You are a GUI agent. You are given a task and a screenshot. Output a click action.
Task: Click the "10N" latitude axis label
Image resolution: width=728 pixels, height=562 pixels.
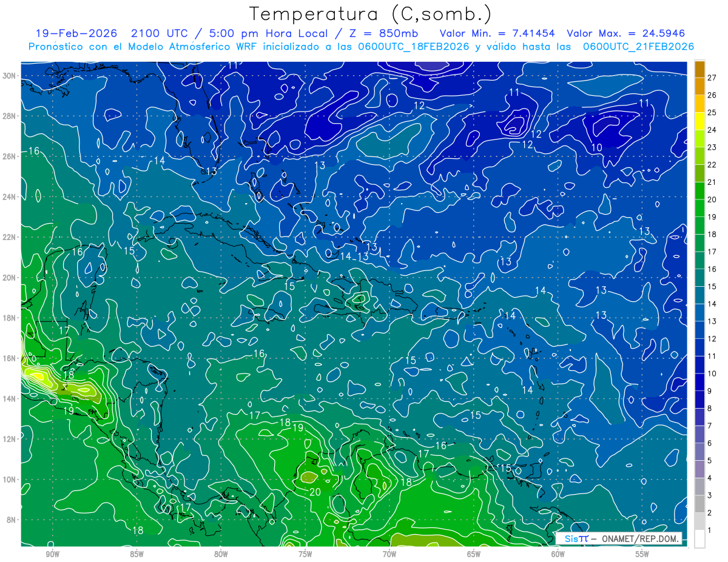point(10,479)
